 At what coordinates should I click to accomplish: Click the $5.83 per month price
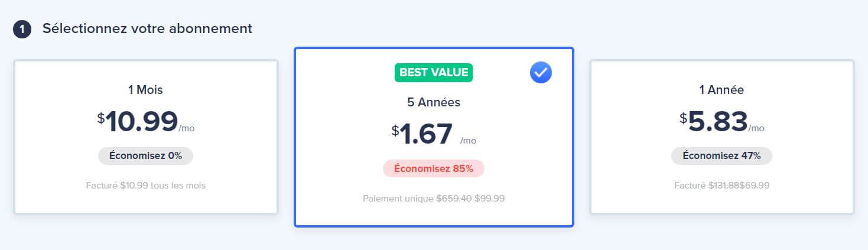(x=721, y=122)
